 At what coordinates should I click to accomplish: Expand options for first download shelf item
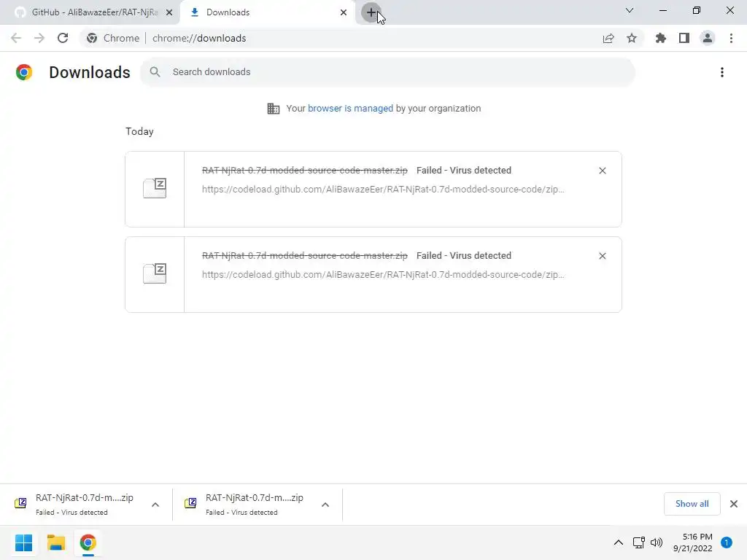pos(155,505)
